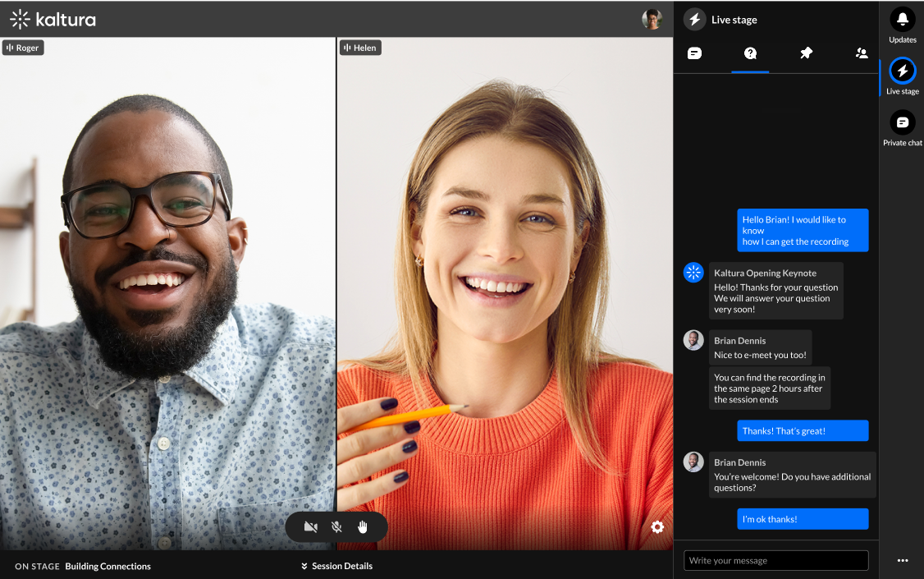The width and height of the screenshot is (924, 579).
Task: Toggle the microphone mute button
Action: pyautogui.click(x=336, y=527)
